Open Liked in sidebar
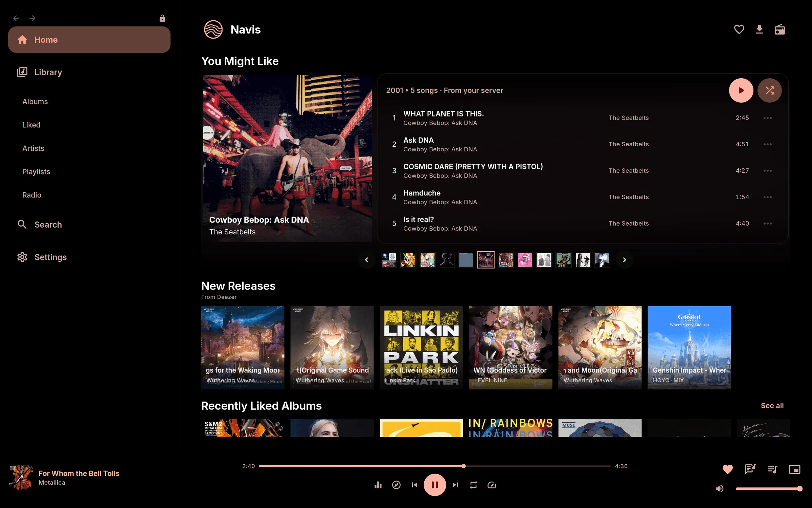Viewport: 812px width, 508px height. pyautogui.click(x=31, y=125)
